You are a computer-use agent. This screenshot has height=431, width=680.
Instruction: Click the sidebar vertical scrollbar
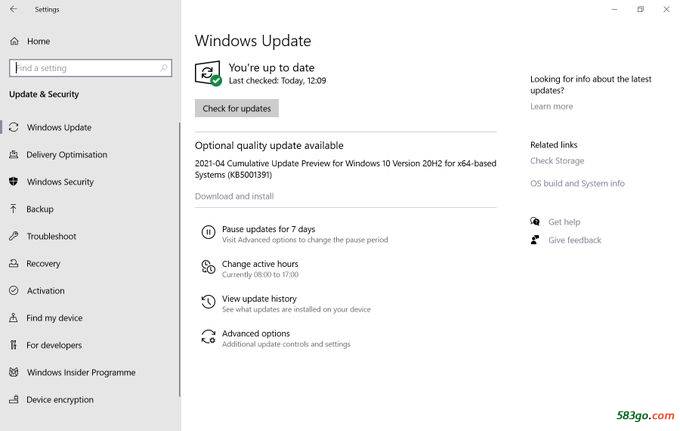tap(179, 259)
